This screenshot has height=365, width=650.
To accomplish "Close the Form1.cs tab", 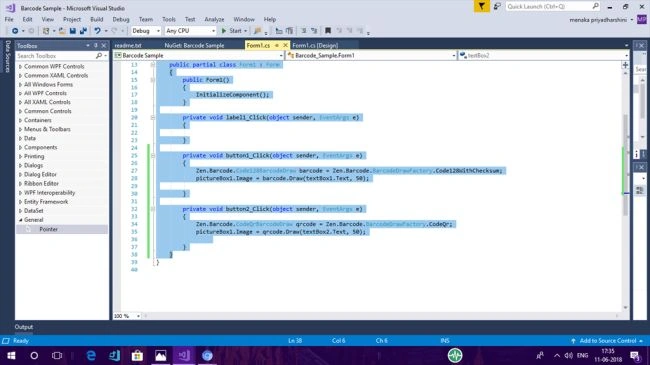I will [285, 45].
